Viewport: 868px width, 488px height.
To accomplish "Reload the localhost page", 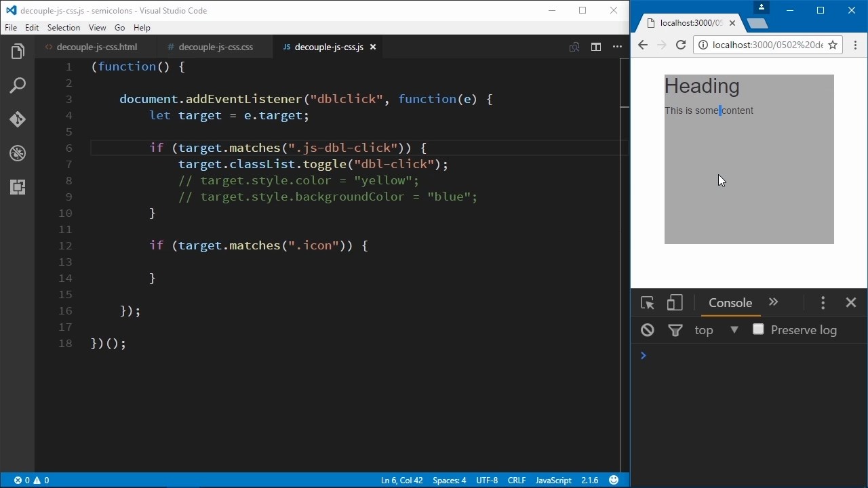I will click(681, 45).
